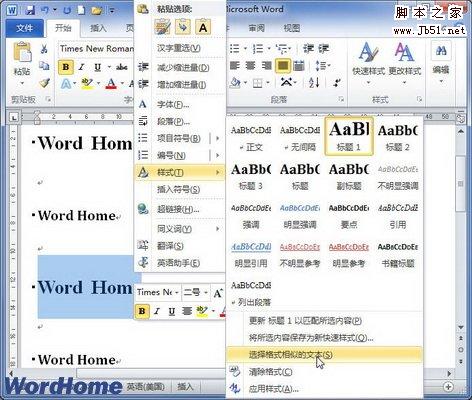The image size is (472, 400).
Task: Switch to the Insert tab (插入)
Action: coord(98,28)
